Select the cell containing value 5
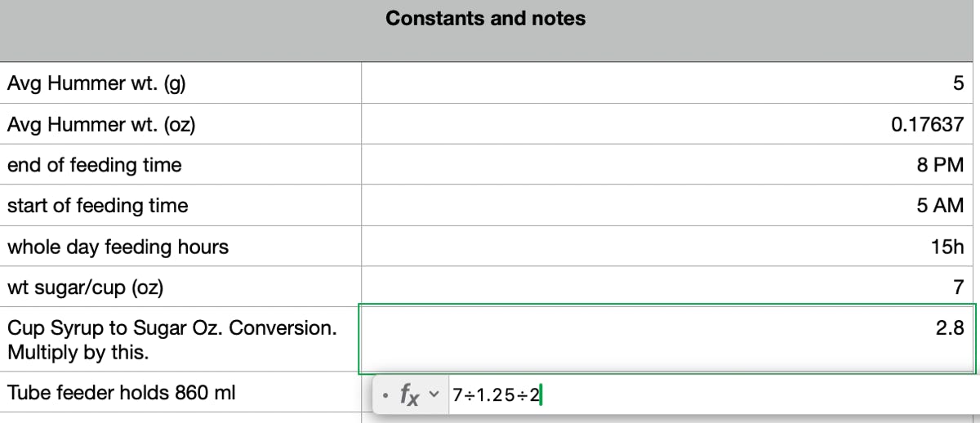Screen dimensions: 980x423 tap(670, 82)
